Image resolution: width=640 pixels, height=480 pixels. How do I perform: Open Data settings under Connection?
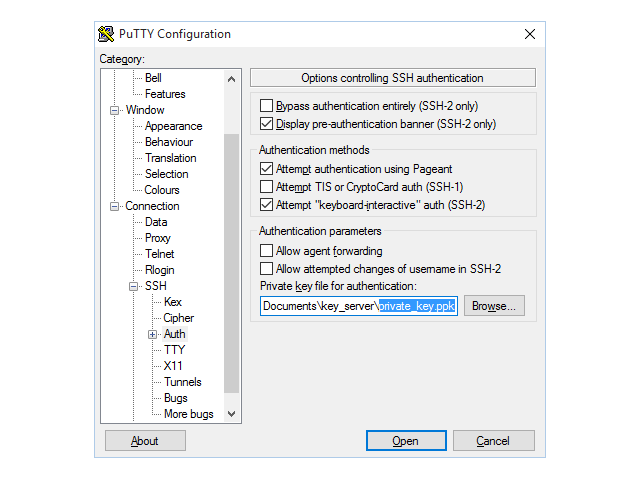[x=156, y=222]
